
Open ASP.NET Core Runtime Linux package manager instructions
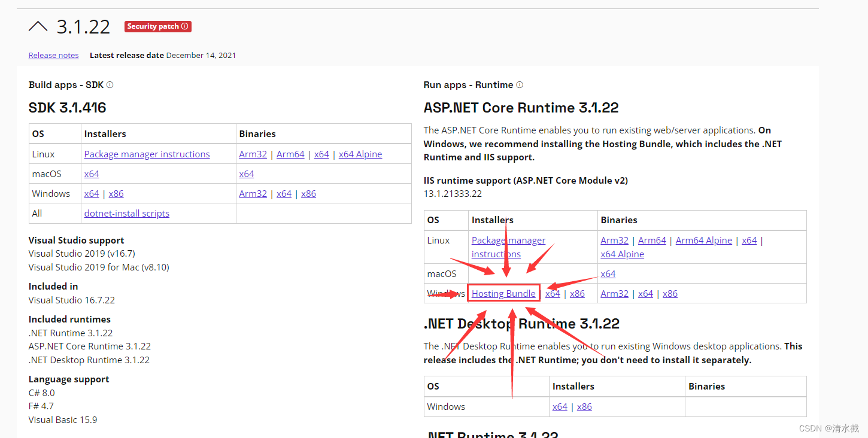pyautogui.click(x=508, y=247)
